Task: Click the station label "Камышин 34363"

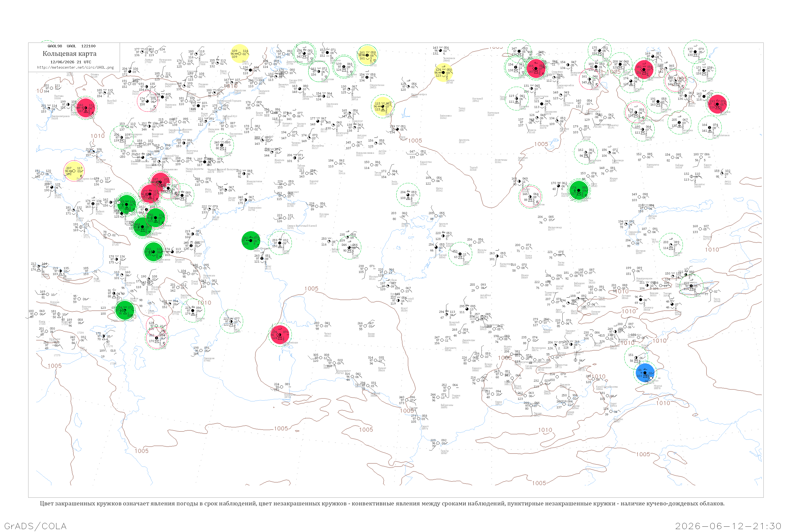Action: [214, 130]
